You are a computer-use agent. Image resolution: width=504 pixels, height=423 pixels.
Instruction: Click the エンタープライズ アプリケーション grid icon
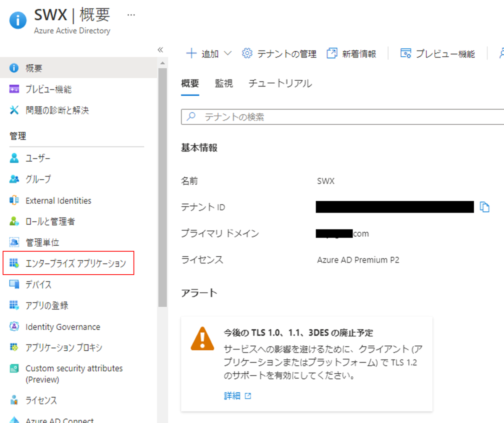pos(14,263)
